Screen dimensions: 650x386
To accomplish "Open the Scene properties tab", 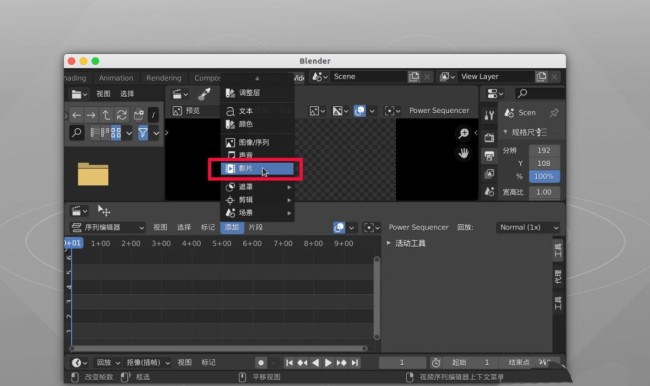I will pos(489,192).
